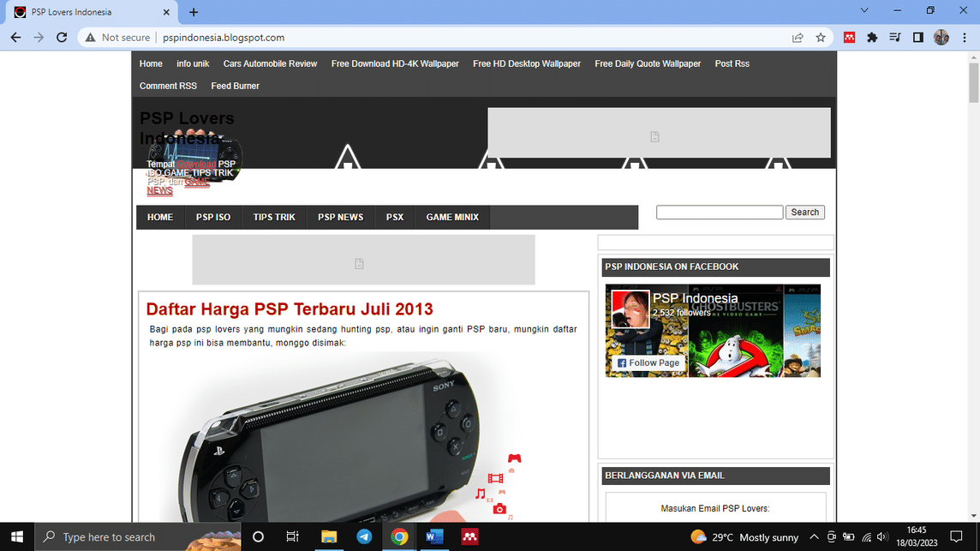Toggle the browser side panel
Viewport: 980px width, 551px height.
click(918, 38)
